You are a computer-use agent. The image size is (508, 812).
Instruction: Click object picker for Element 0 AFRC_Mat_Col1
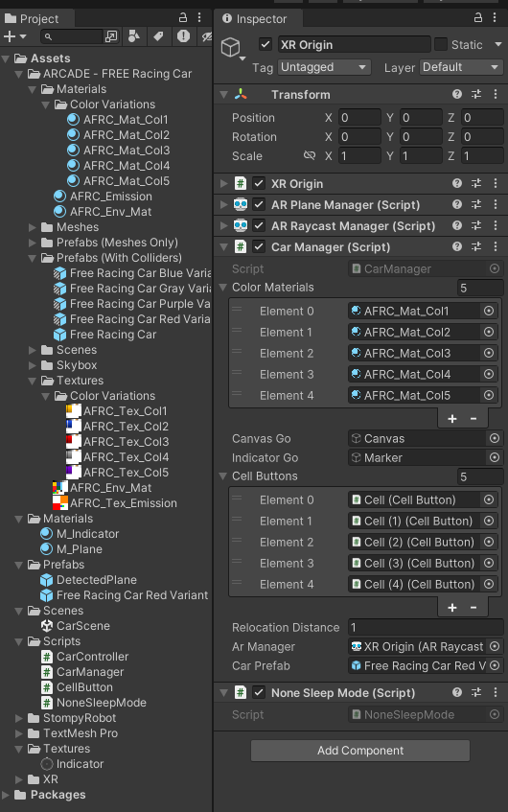click(x=488, y=311)
